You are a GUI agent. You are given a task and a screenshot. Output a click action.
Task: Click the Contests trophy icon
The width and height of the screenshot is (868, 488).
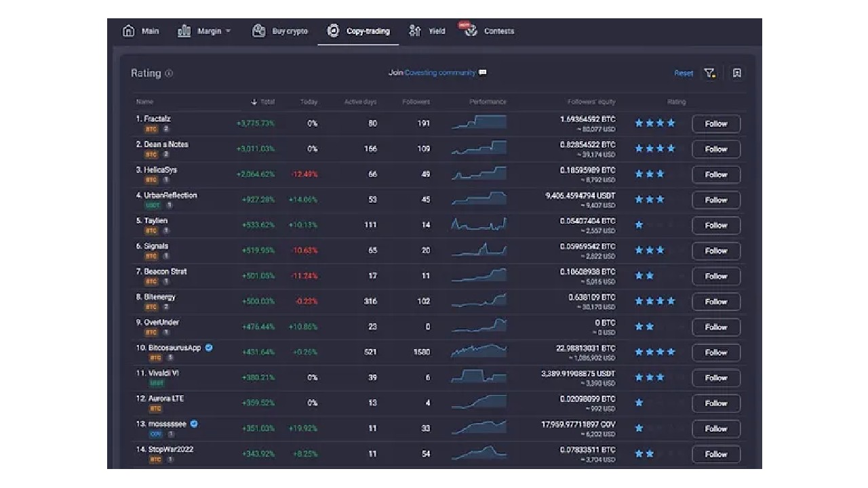(x=471, y=31)
